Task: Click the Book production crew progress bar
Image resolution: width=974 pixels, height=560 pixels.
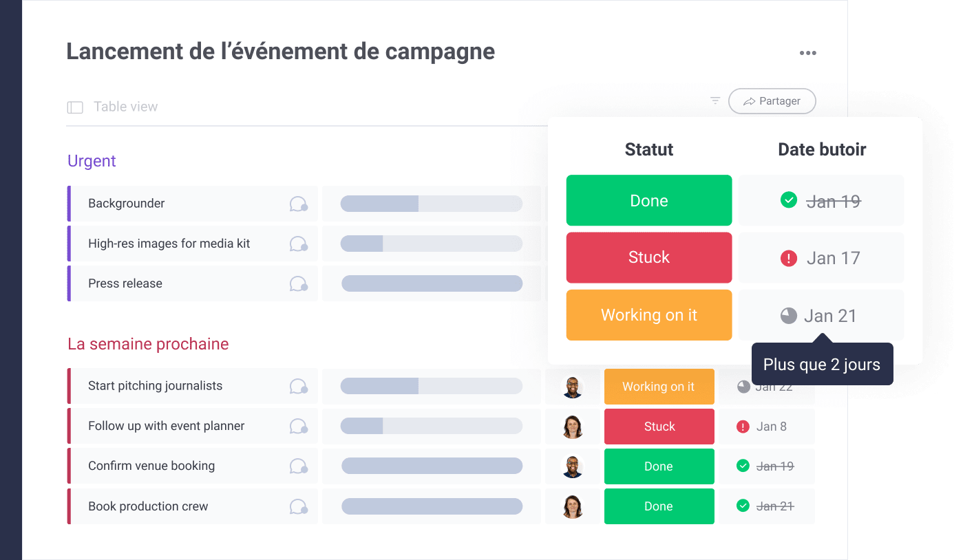Action: [x=432, y=506]
